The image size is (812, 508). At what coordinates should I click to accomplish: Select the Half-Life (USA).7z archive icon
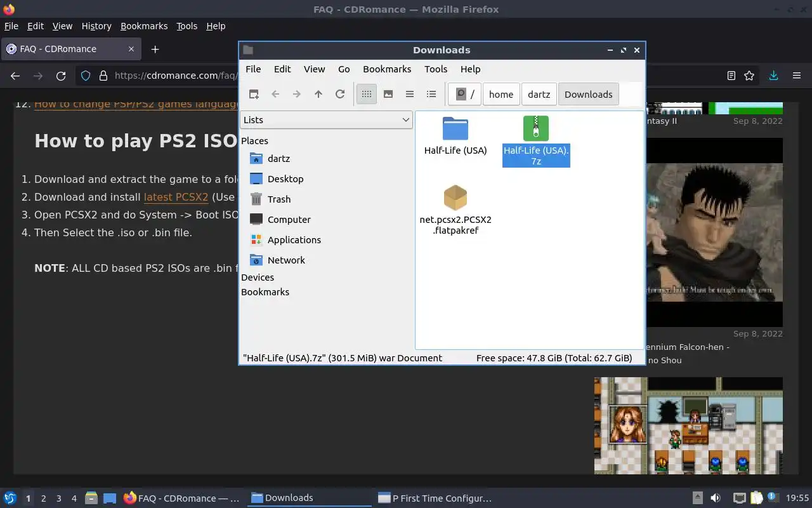pyautogui.click(x=536, y=128)
